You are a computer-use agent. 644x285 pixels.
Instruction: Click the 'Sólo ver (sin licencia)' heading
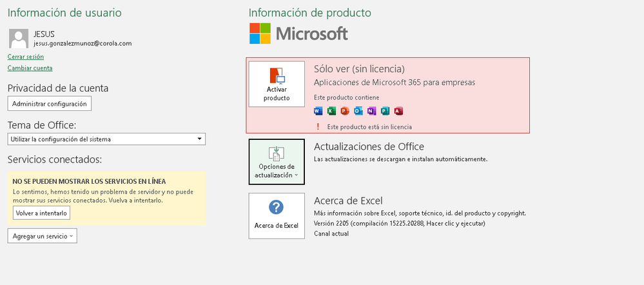(359, 68)
